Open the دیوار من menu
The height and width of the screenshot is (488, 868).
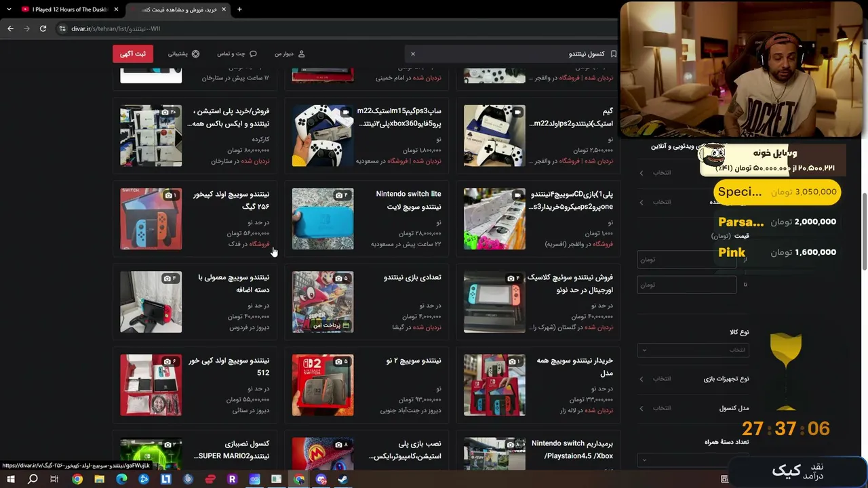(290, 54)
